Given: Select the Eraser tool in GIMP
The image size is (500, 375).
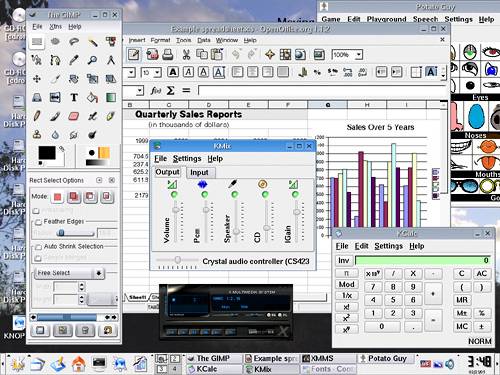Looking at the screenshot, I should [x=74, y=116].
